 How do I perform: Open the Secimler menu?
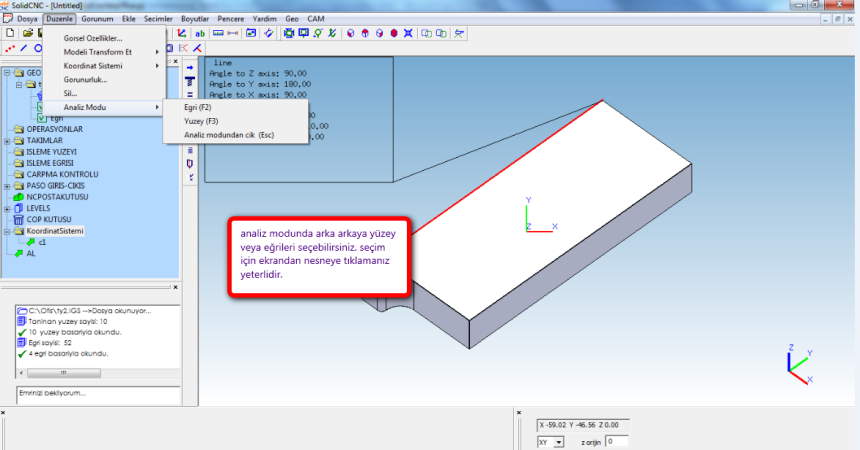158,19
